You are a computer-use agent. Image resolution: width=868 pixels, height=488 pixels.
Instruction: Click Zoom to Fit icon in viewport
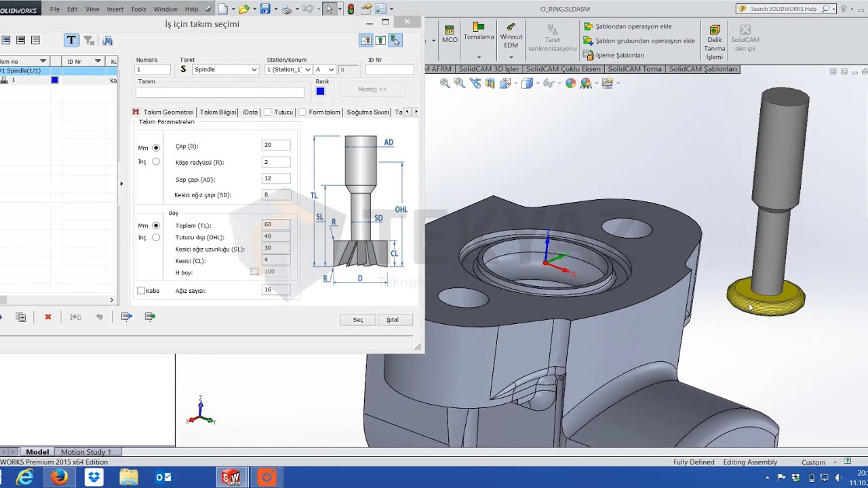[x=445, y=83]
